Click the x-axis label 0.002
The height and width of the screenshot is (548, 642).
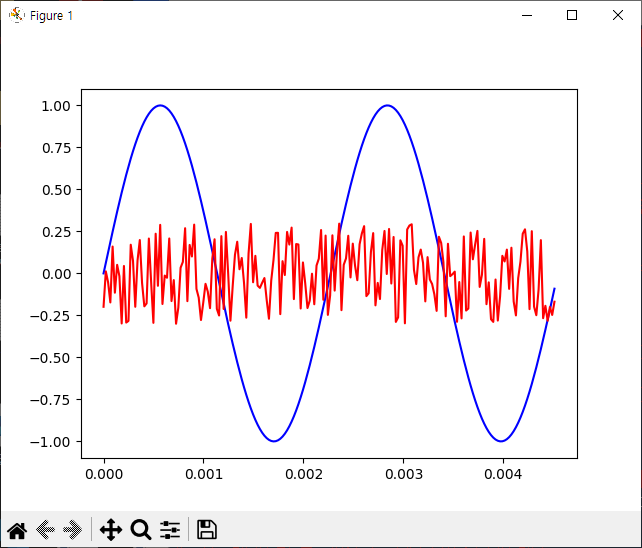pyautogui.click(x=304, y=474)
